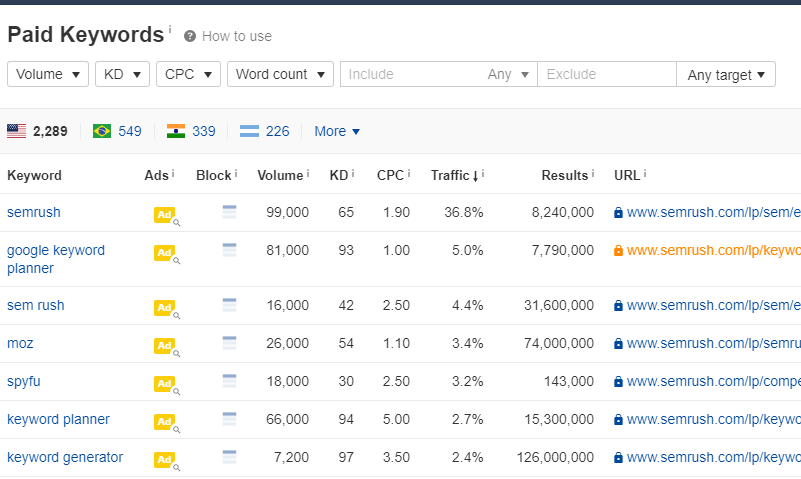Sort by the Keyword column header
This screenshot has width=801, height=479.
(34, 175)
